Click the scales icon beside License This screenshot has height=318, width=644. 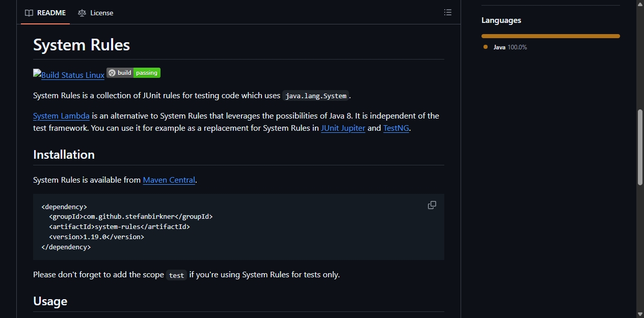point(82,13)
